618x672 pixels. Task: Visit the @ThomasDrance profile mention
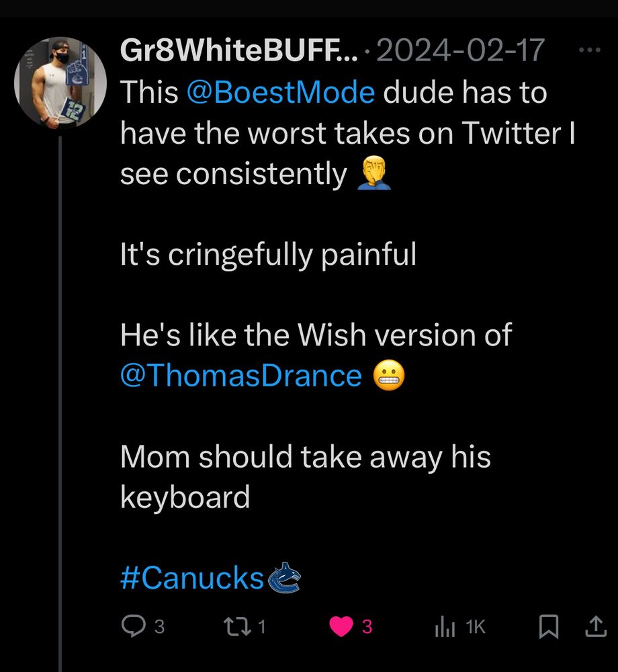(240, 376)
